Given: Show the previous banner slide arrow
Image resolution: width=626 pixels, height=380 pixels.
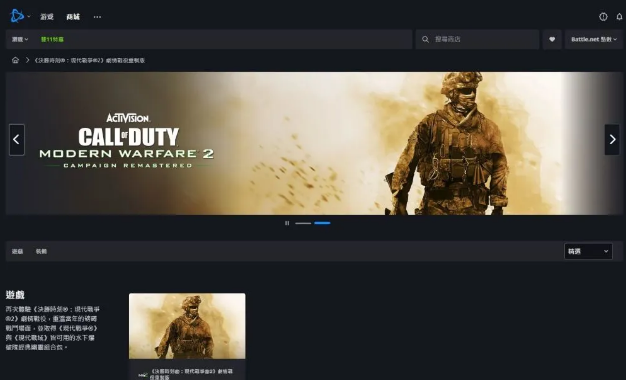Looking at the screenshot, I should 17,139.
